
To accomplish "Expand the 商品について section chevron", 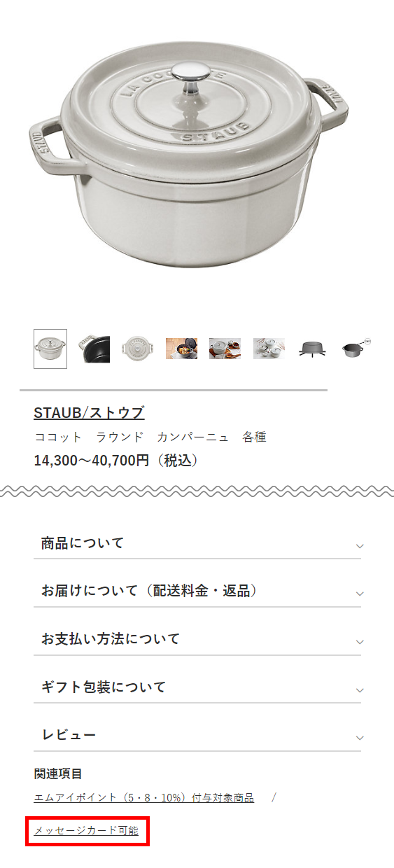I will point(360,546).
